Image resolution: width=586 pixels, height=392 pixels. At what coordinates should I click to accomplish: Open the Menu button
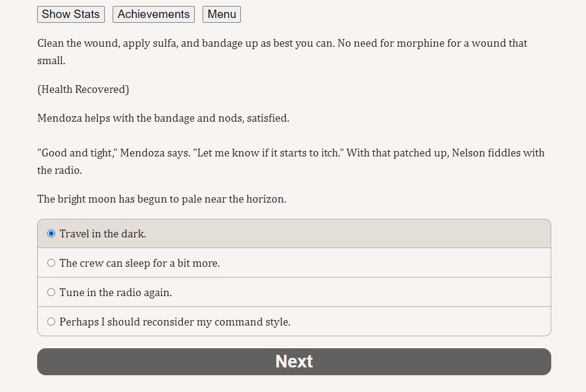(x=222, y=14)
